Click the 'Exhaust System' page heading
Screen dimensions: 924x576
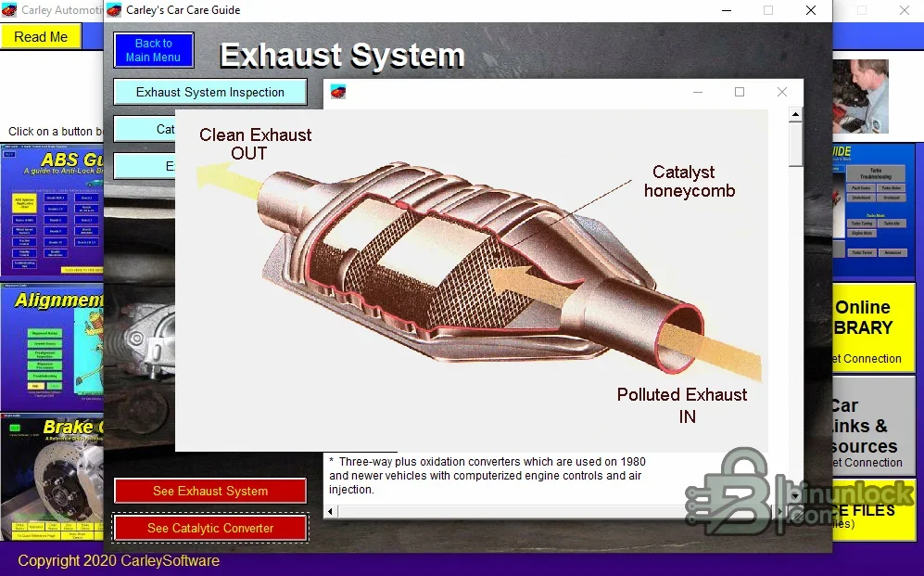(x=342, y=56)
